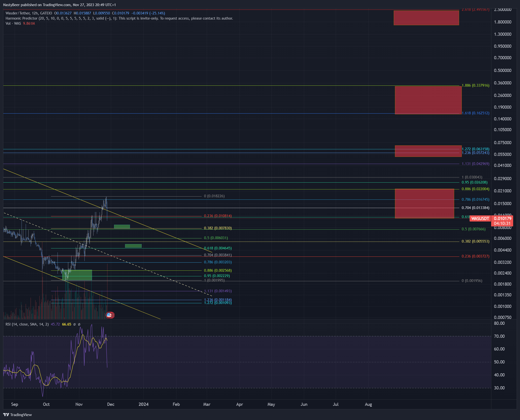Click the 0.382 (0.007830) retracement label
520x420 pixels.
pyautogui.click(x=218, y=228)
